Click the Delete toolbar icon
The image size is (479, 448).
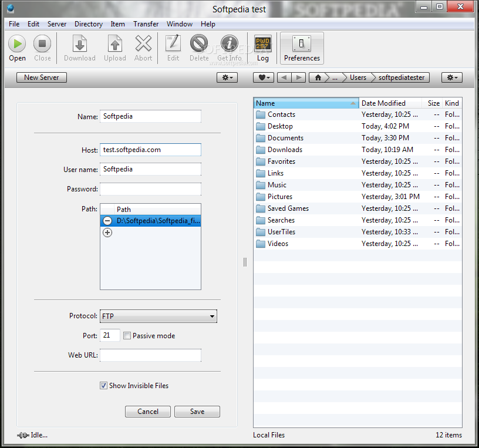click(199, 43)
